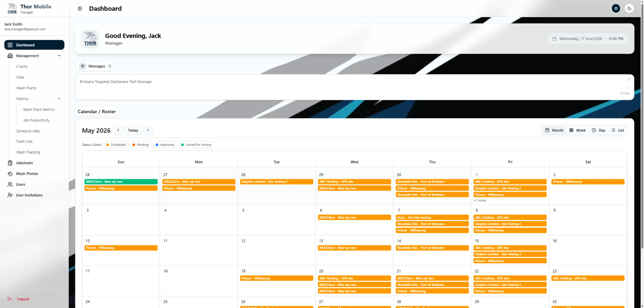Open Mondiale VGL event on Thursday 14
Viewport: 644px width, 308px height.
pos(432,248)
